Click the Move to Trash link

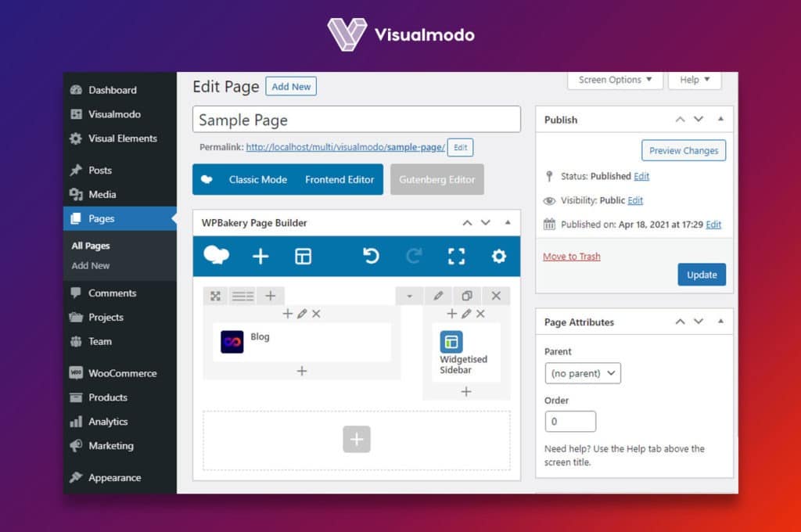(x=571, y=256)
